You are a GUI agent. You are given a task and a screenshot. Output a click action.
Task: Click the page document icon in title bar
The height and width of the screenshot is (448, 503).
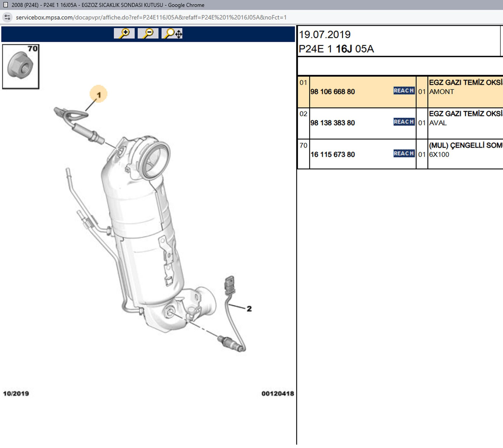coord(5,5)
